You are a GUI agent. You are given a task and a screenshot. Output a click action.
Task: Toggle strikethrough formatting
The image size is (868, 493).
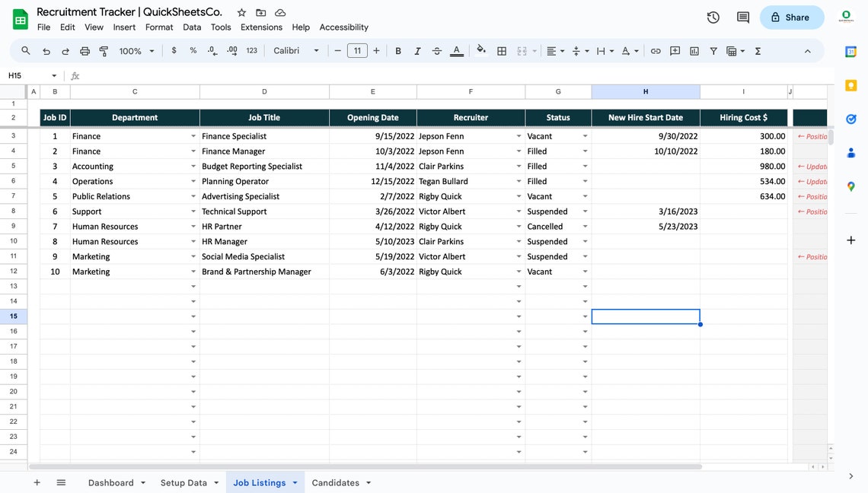point(436,50)
